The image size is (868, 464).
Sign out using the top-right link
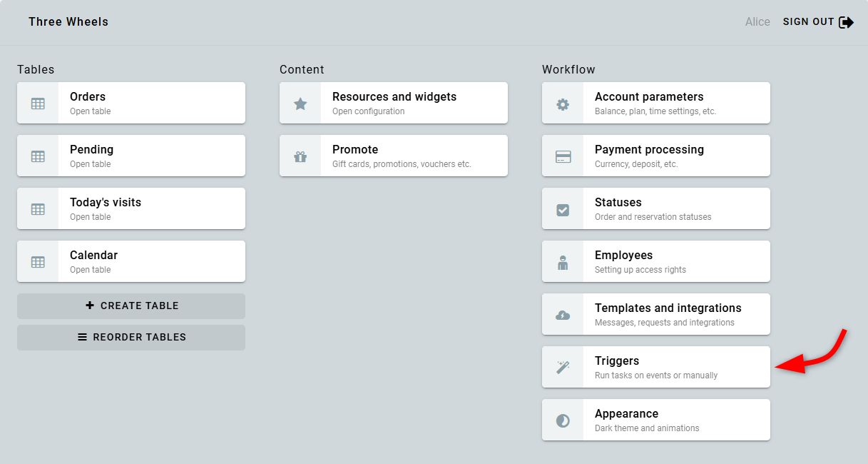(x=817, y=22)
